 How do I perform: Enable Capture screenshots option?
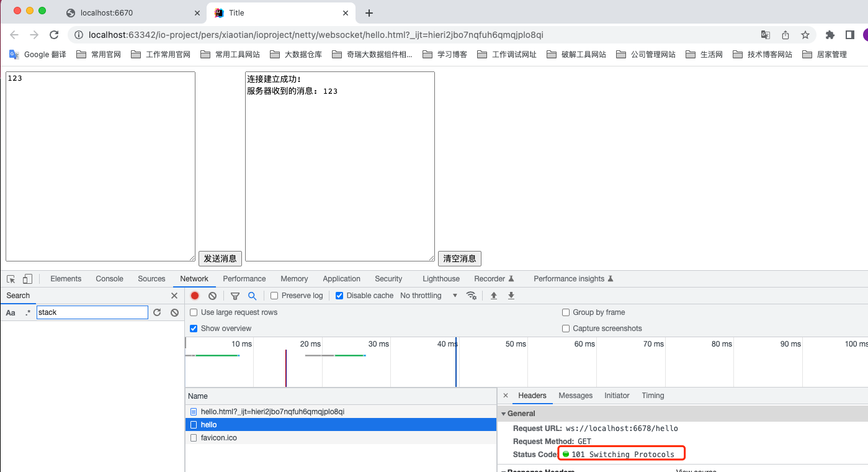coord(566,329)
